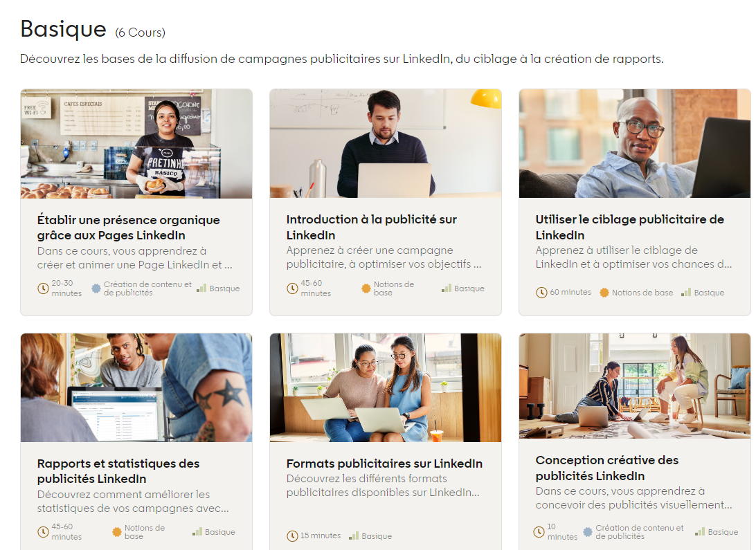
Task: Open 'Introduction à la publicité sur LinkedIn' course
Action: [371, 227]
